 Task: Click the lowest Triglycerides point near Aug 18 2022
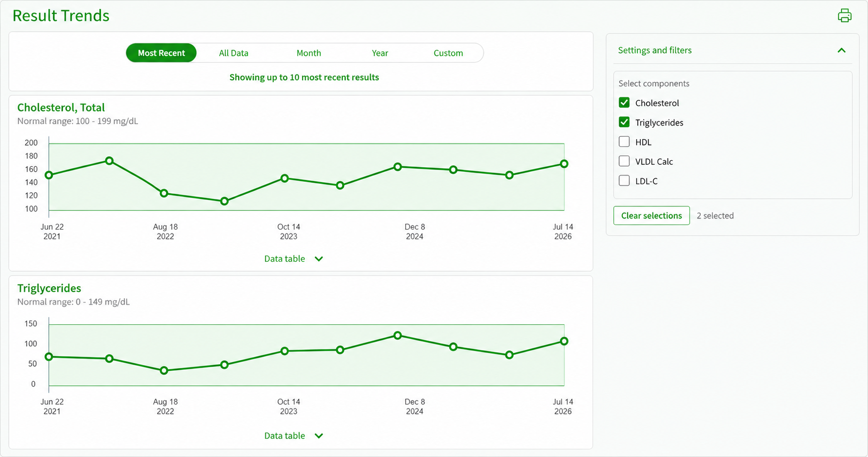click(164, 371)
